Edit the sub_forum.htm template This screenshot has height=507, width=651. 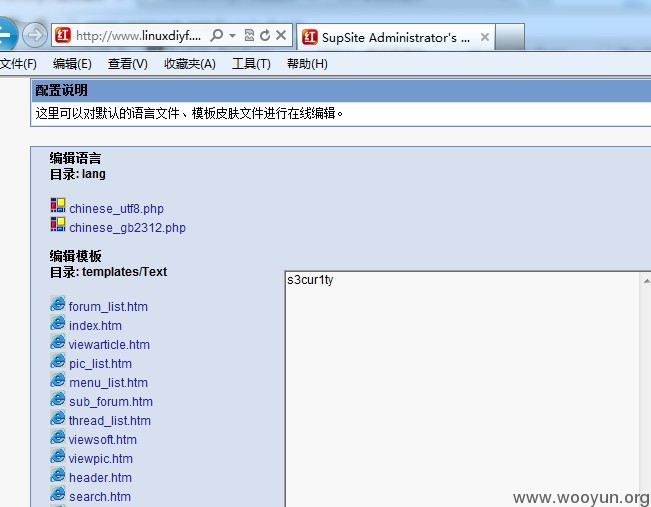coord(111,402)
